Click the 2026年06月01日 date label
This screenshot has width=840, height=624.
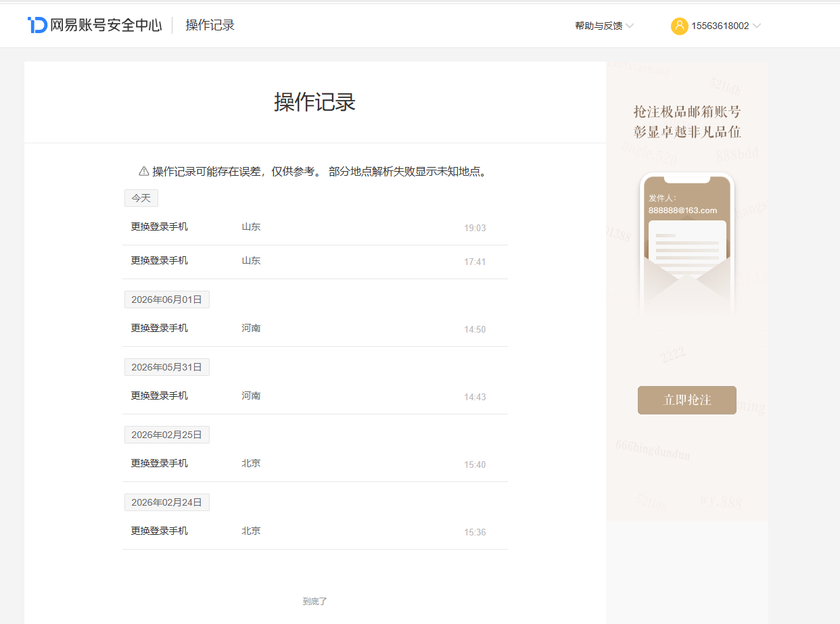pyautogui.click(x=167, y=299)
